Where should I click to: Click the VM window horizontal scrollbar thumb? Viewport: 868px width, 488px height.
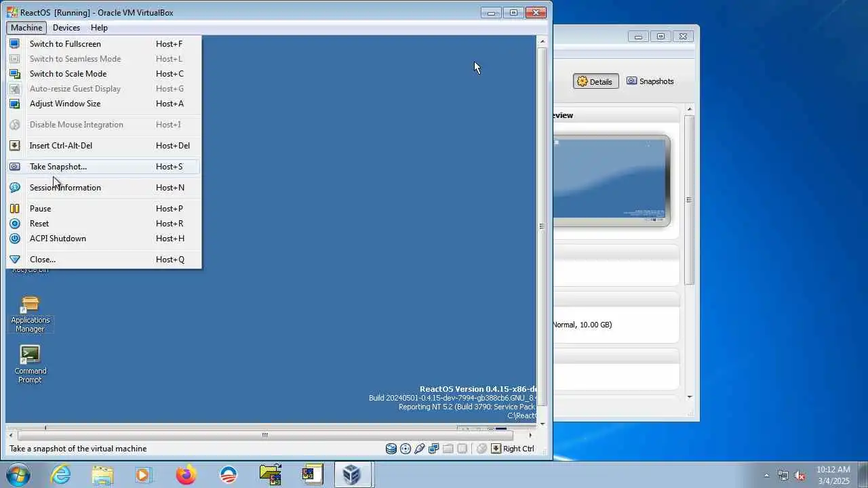(x=265, y=435)
